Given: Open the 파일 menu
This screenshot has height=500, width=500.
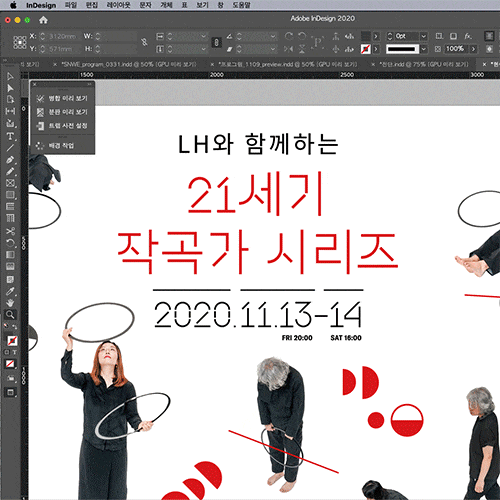Looking at the screenshot, I should click(71, 5).
